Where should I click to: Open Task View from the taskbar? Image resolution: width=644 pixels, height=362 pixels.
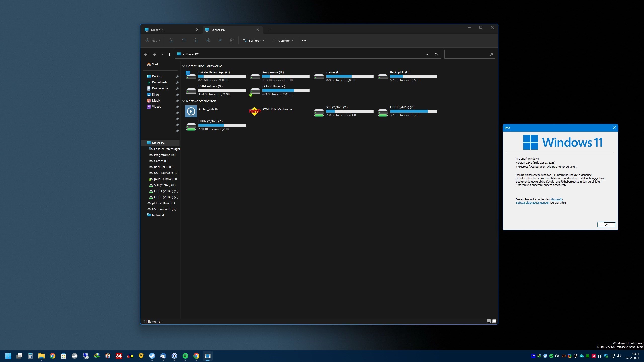point(19,356)
